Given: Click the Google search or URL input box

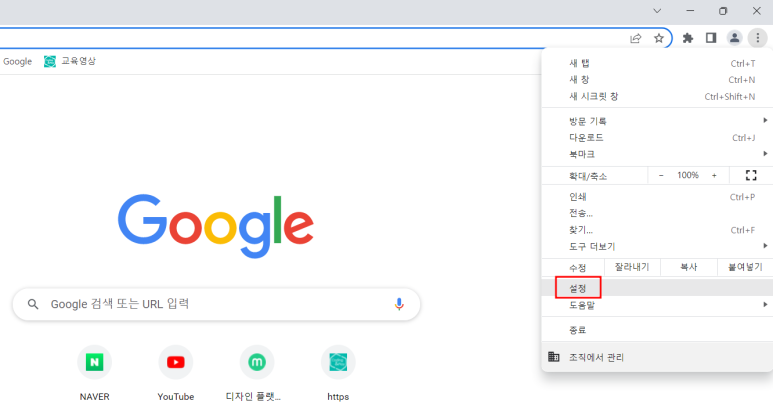Looking at the screenshot, I should 216,304.
